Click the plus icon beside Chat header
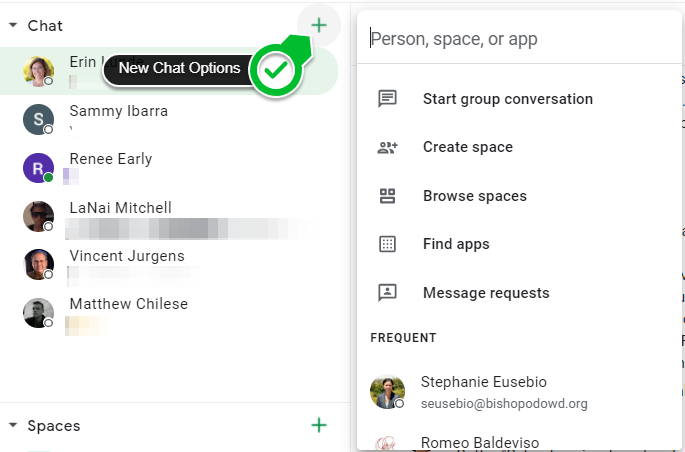Screen dimensions: 685x452 [319, 25]
